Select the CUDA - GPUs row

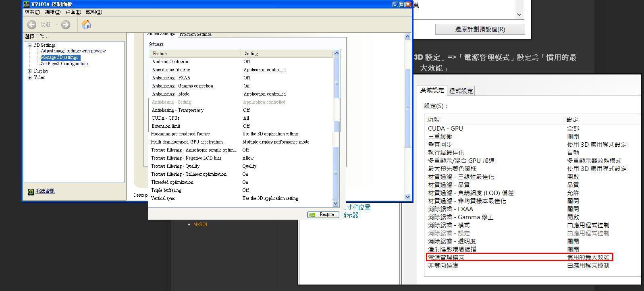point(241,118)
